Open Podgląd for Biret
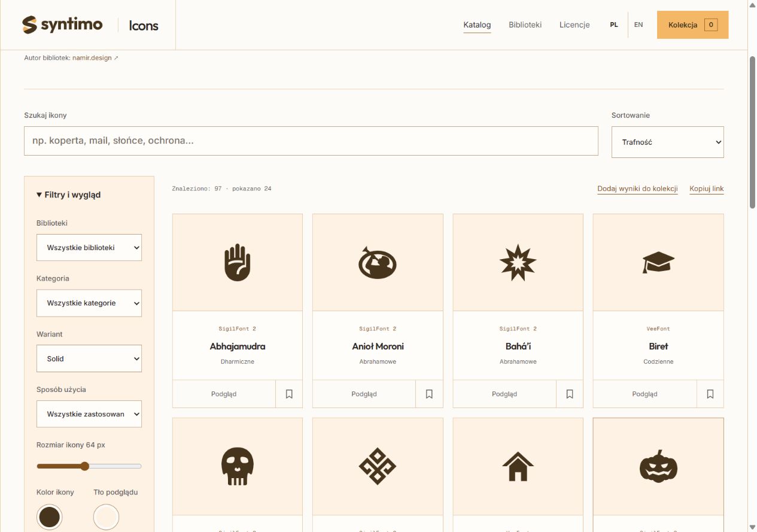 coord(644,394)
